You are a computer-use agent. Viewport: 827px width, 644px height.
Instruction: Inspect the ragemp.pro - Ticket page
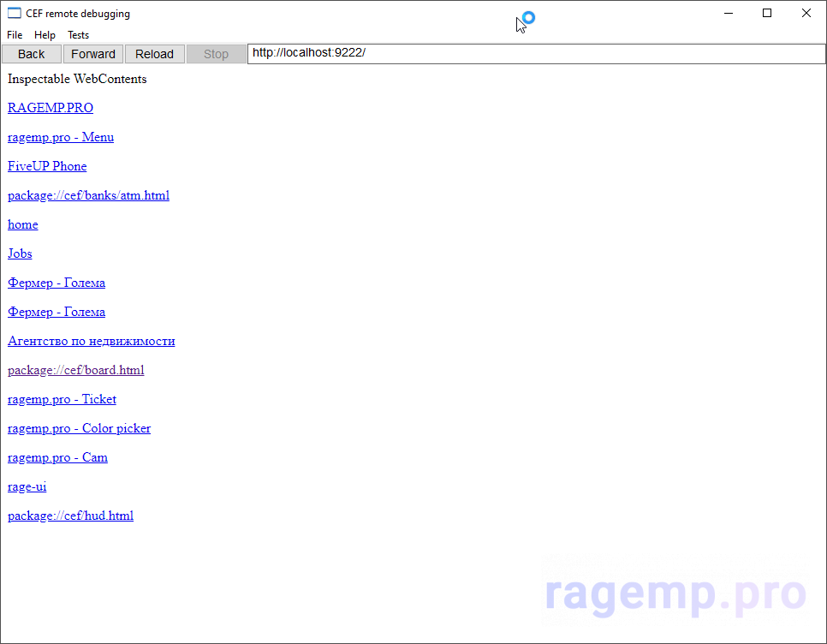pos(62,399)
